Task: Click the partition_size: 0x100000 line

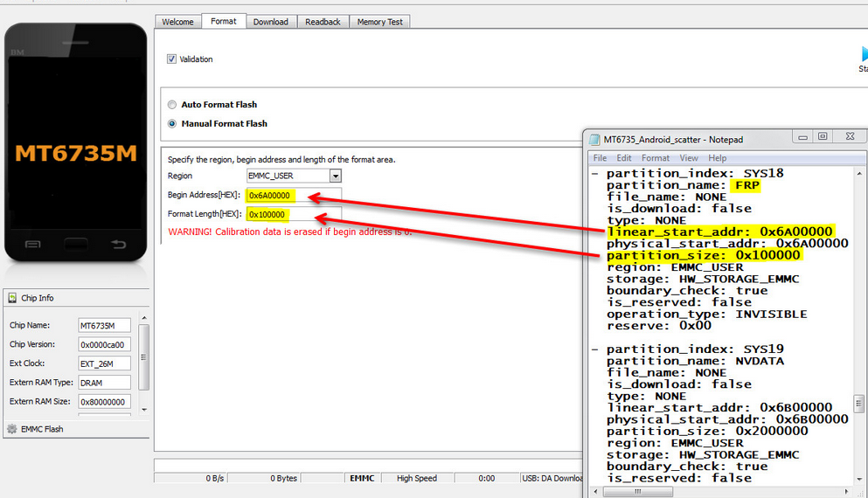Action: tap(704, 255)
